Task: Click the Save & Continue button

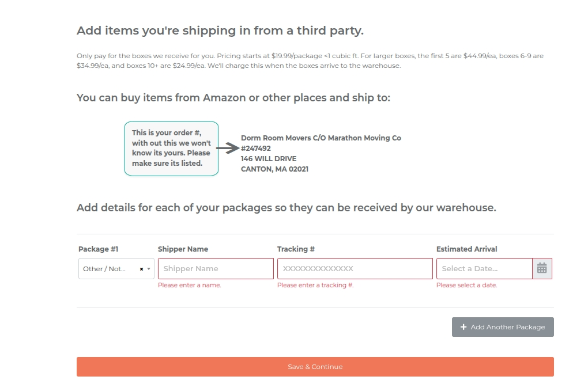Action: point(315,367)
